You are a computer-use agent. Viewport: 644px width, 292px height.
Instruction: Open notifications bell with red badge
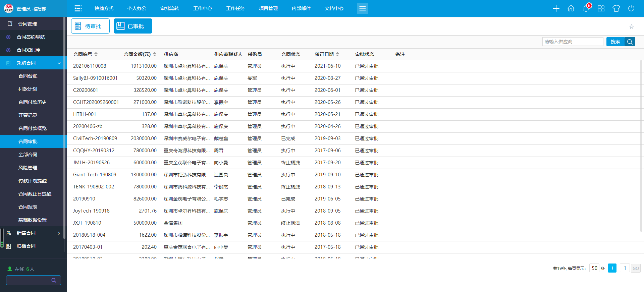586,8
